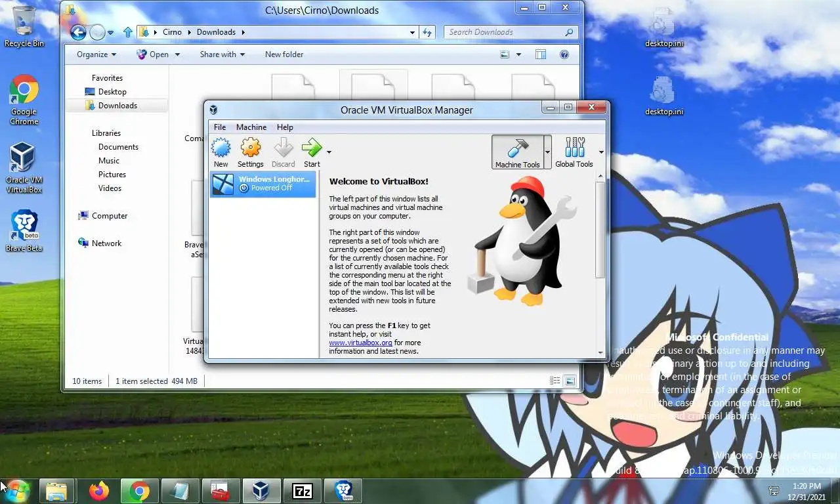Click the Cirno breadcrumb in the address bar
The height and width of the screenshot is (504, 840).
pyautogui.click(x=172, y=32)
